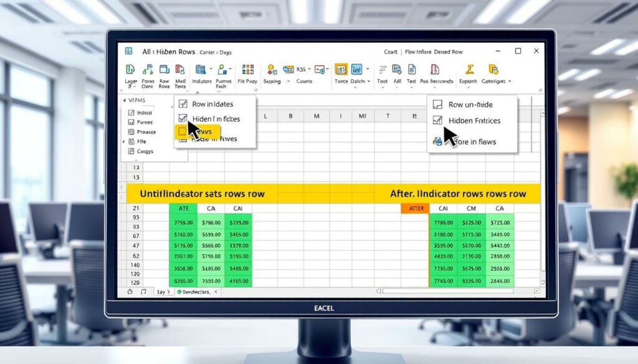Image resolution: width=638 pixels, height=364 pixels.
Task: Click the Indutors ribbon icon
Action: click(x=200, y=70)
